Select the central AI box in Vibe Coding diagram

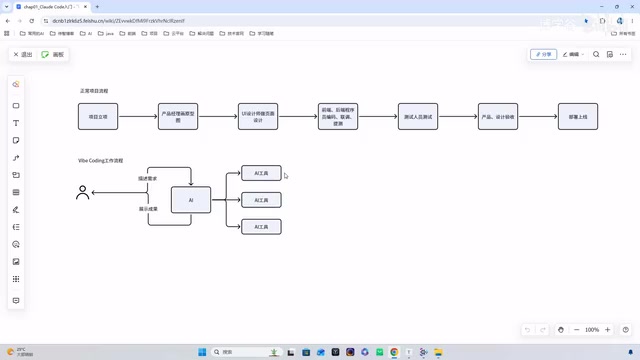point(191,200)
